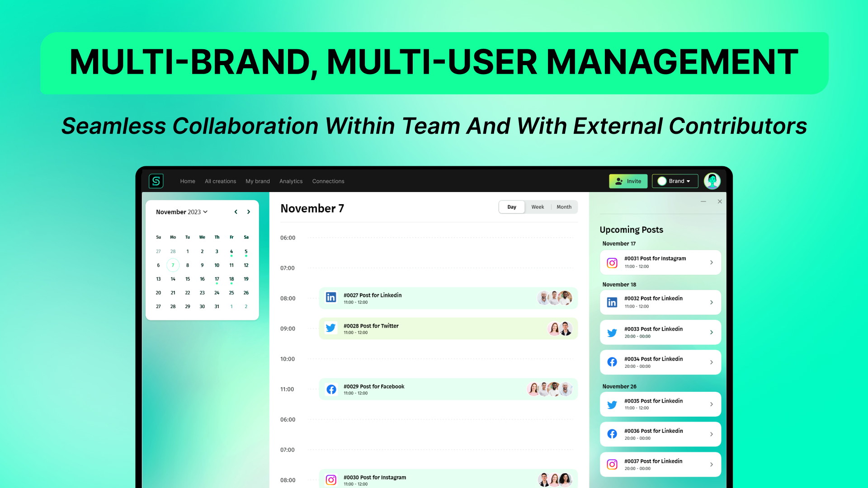The height and width of the screenshot is (488, 868).
Task: Open the Connections tab
Action: coord(328,181)
